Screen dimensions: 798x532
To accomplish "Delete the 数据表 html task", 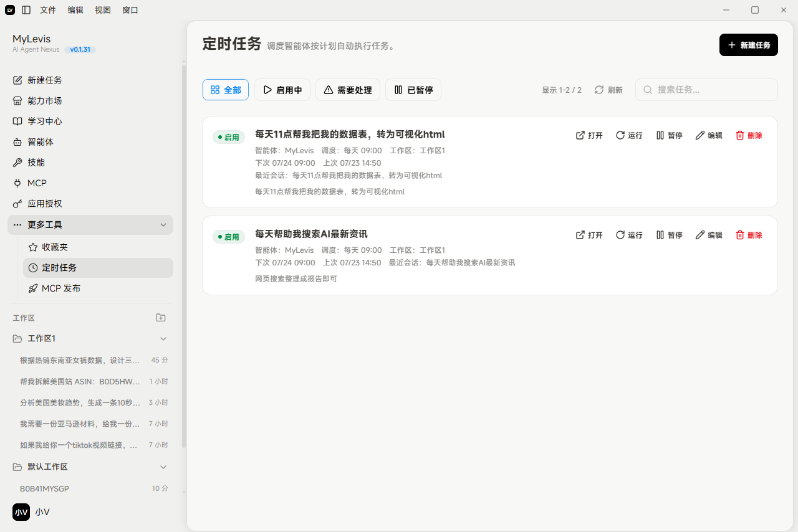I will 749,135.
